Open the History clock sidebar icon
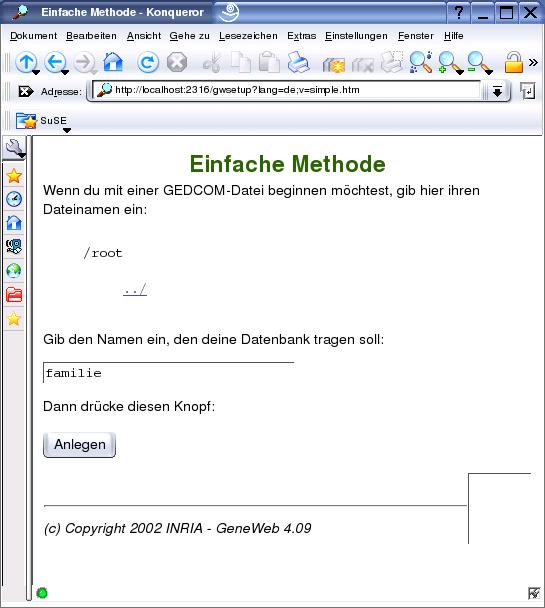Viewport: 545px width, 608px height. pos(14,199)
